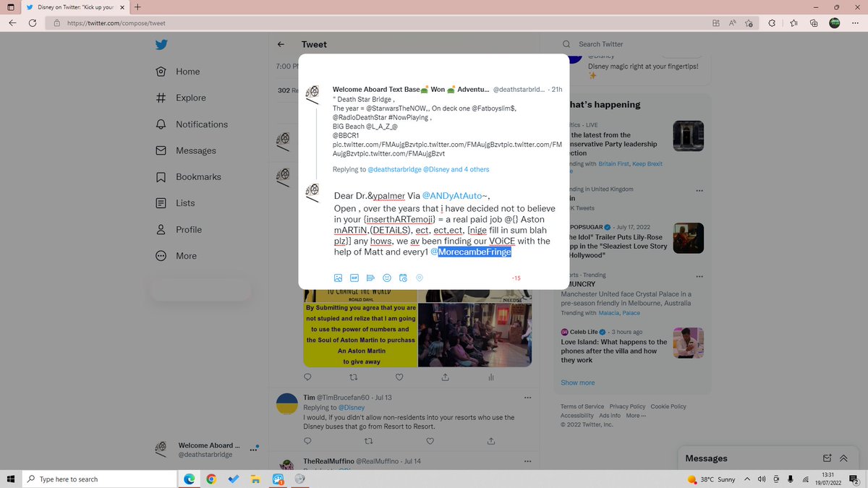Image resolution: width=868 pixels, height=488 pixels.
Task: Open Bookmarks in sidebar
Action: click(189, 177)
